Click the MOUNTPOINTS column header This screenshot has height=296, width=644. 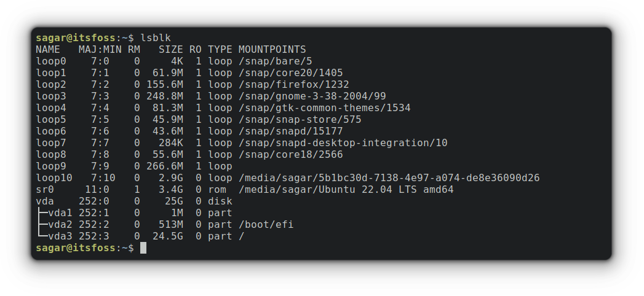coord(272,50)
